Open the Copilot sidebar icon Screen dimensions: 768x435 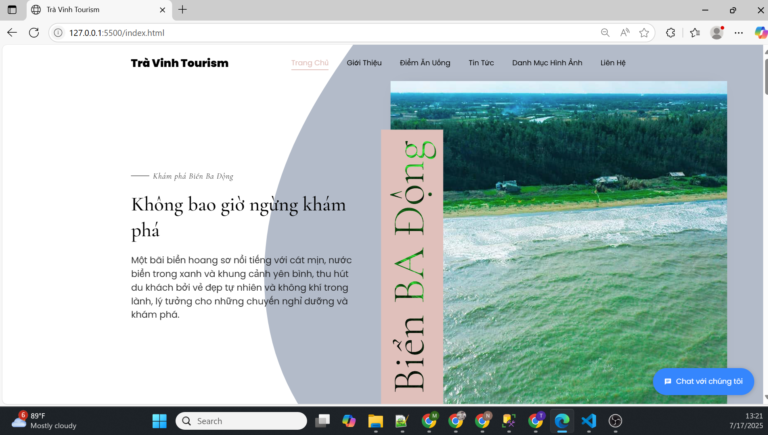(x=760, y=33)
